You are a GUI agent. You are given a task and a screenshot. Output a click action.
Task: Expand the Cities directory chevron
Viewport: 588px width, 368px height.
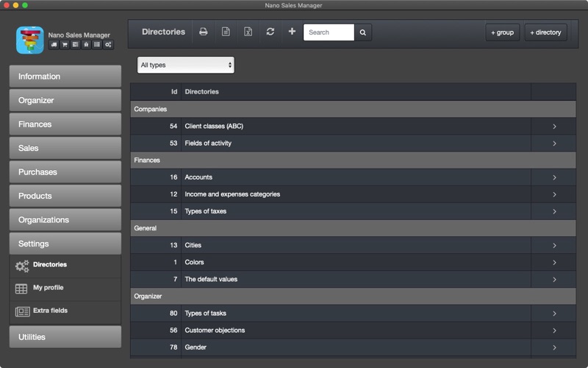(554, 246)
